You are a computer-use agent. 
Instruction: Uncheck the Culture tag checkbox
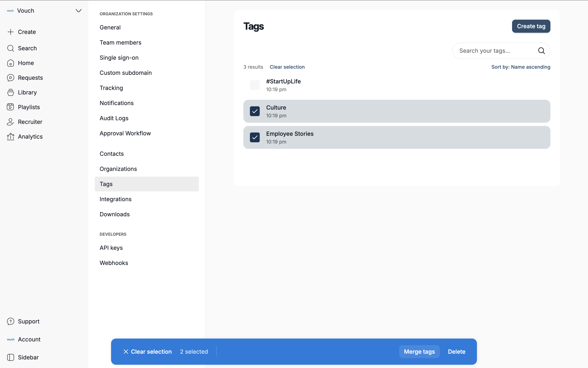click(255, 111)
